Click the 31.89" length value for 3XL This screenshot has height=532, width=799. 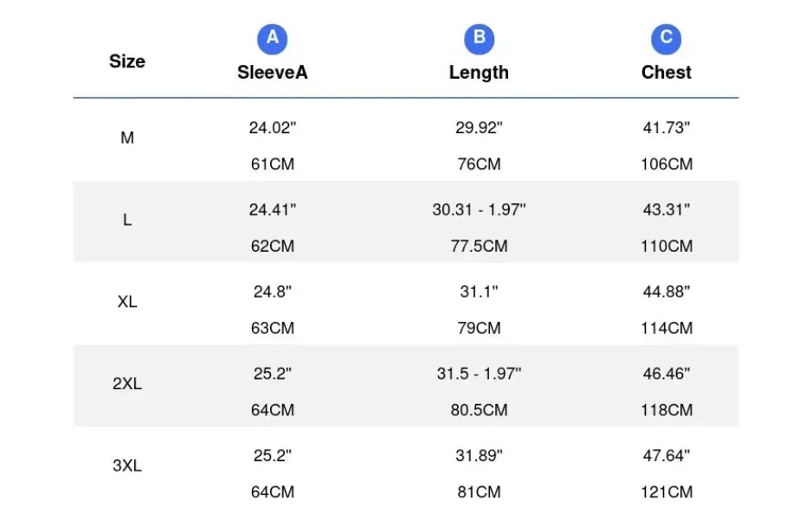[x=479, y=455]
